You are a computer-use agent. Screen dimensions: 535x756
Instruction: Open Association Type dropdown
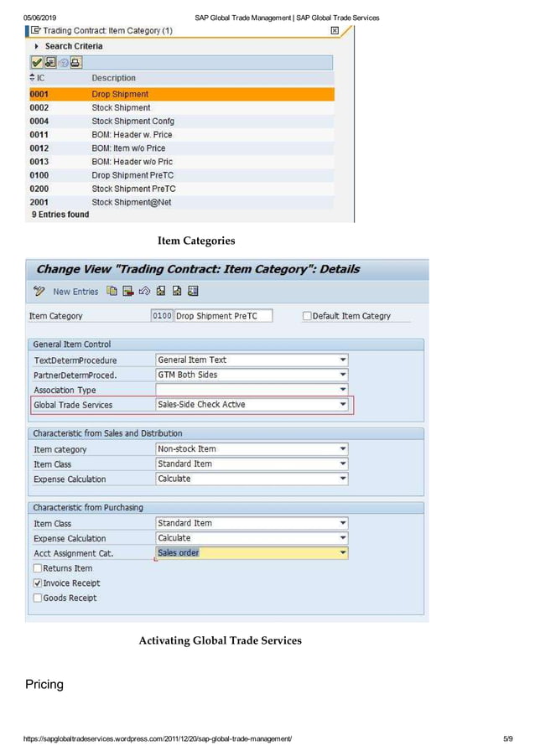coord(342,389)
